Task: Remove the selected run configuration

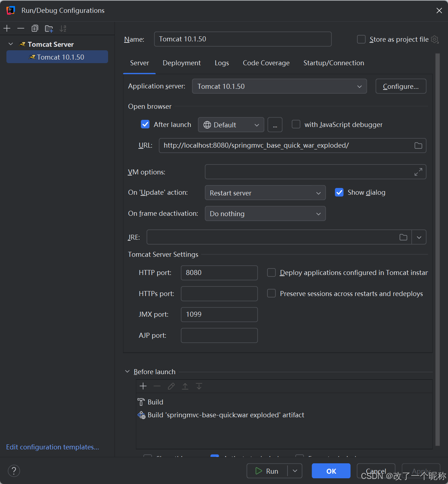Action: click(x=21, y=28)
